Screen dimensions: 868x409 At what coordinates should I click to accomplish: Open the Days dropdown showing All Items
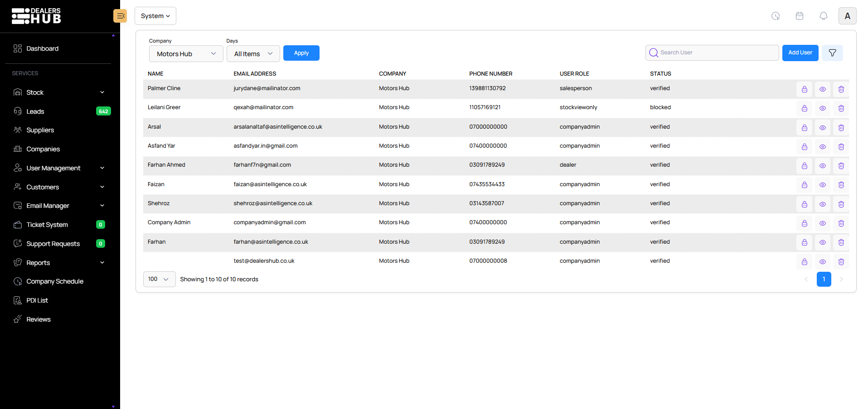pyautogui.click(x=253, y=54)
